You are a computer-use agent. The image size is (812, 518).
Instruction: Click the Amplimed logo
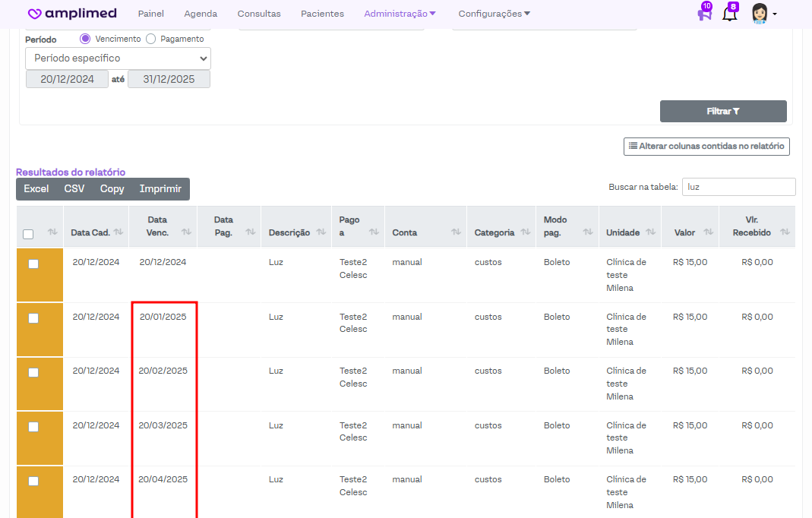72,14
